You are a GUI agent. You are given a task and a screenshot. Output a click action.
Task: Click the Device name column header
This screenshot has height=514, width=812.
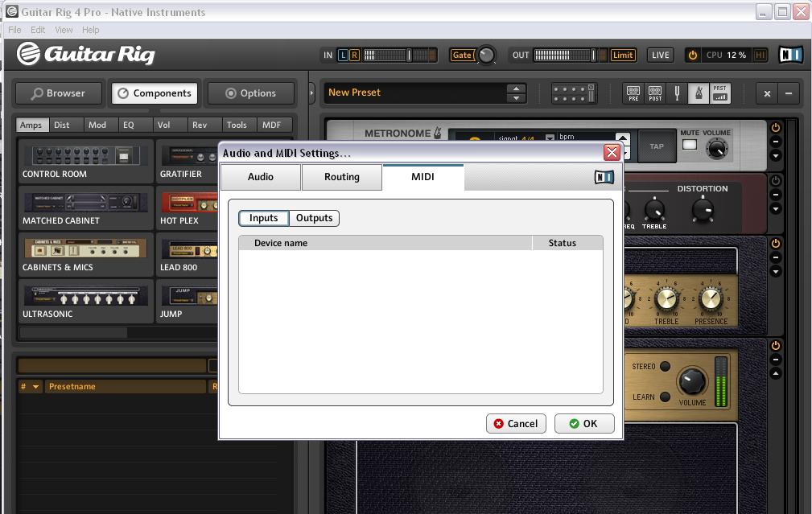point(385,243)
